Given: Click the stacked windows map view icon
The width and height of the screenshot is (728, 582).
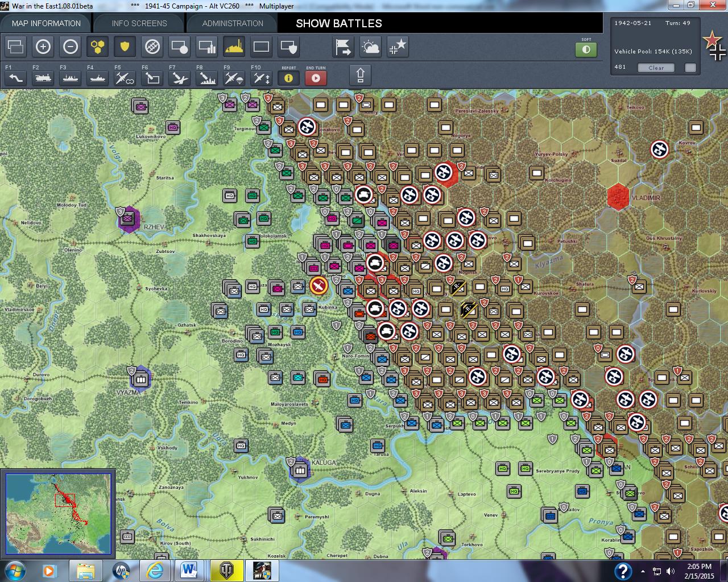Looking at the screenshot, I should pos(16,47).
